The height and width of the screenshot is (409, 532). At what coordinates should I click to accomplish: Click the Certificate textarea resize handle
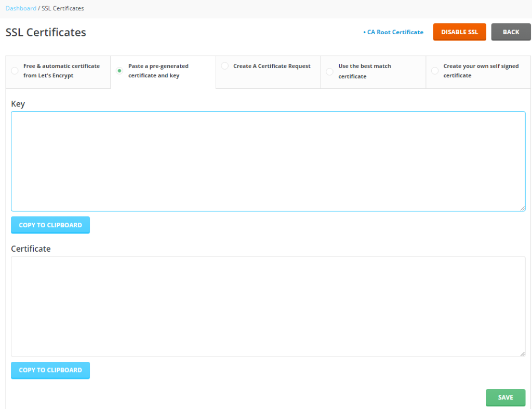point(523,352)
